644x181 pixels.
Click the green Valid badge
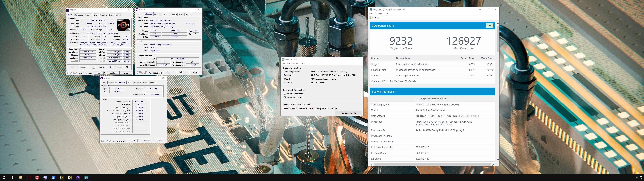(x=489, y=26)
